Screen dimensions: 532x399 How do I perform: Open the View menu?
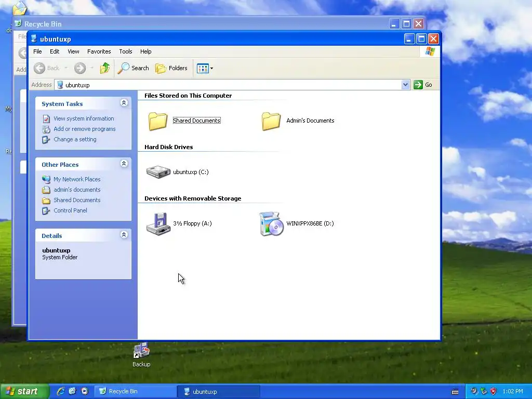pyautogui.click(x=73, y=51)
